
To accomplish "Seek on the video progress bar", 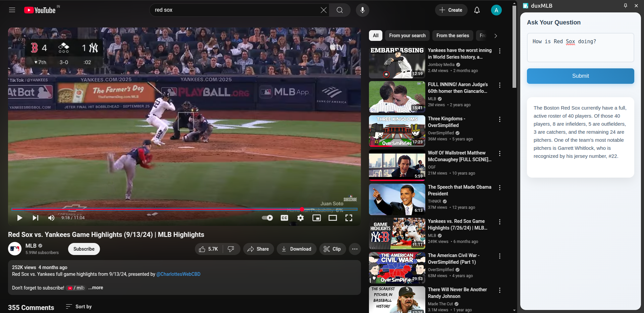I will (184, 209).
